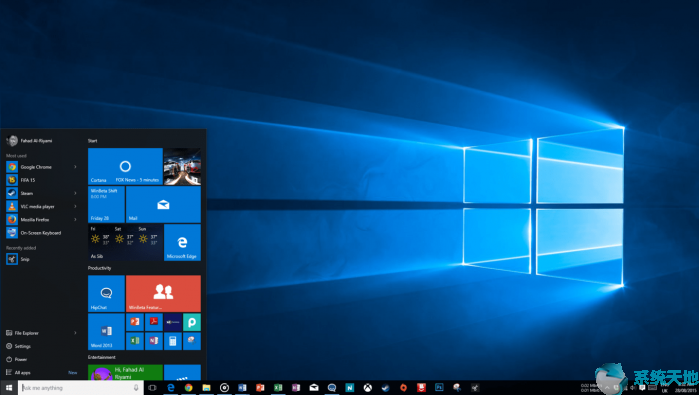
Task: Open Mozilla Firefox from Start menu
Action: coord(41,220)
